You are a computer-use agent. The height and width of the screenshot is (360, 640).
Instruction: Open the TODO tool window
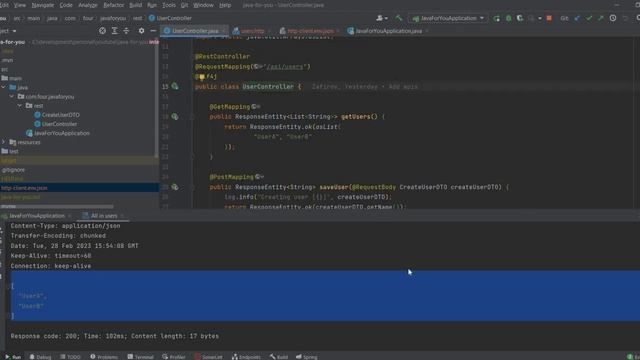71,357
